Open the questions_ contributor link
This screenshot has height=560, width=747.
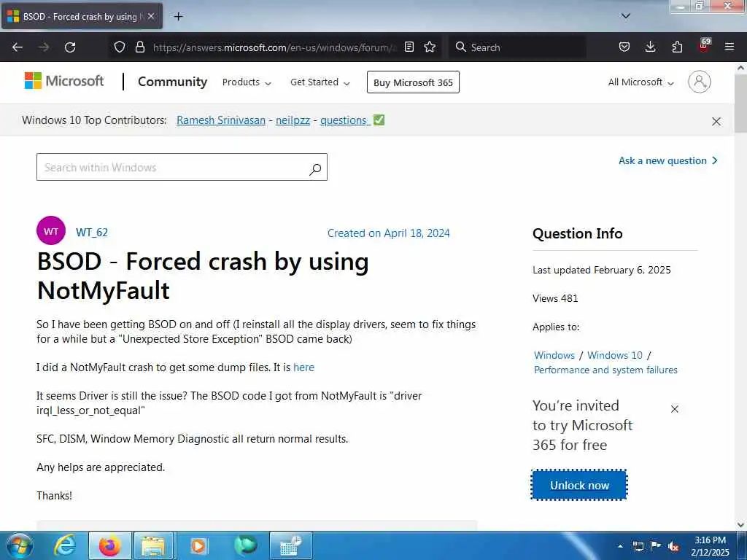[x=345, y=120]
